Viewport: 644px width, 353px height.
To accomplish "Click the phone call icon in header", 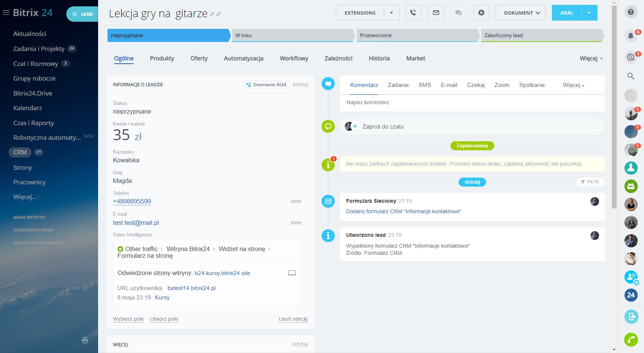I will click(413, 13).
